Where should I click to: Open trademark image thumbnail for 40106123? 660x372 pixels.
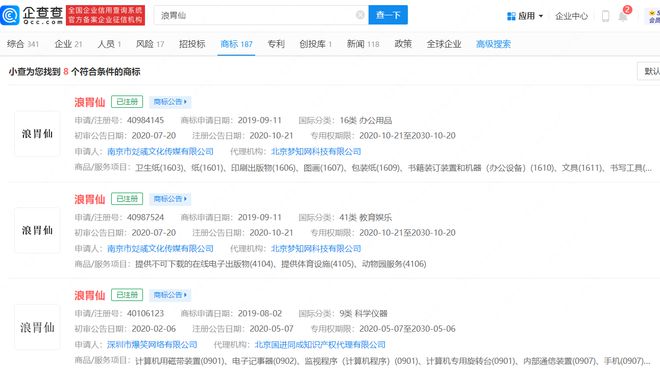[37, 327]
